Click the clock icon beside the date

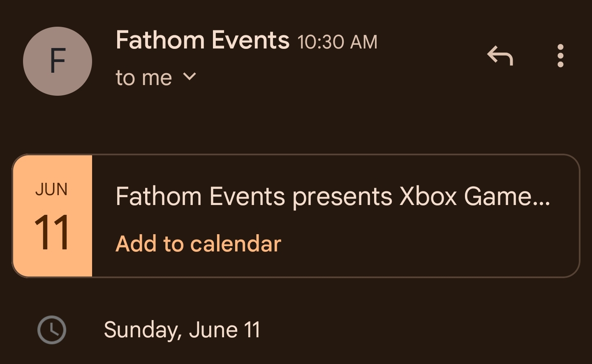coord(52,329)
